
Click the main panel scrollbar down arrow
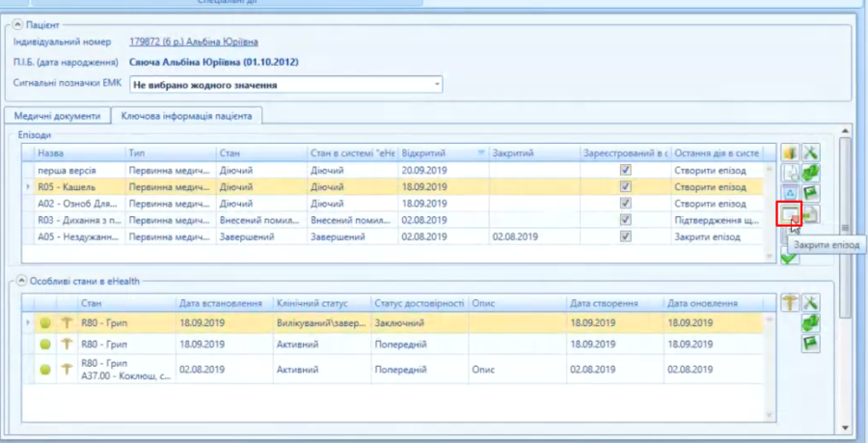[x=845, y=428]
